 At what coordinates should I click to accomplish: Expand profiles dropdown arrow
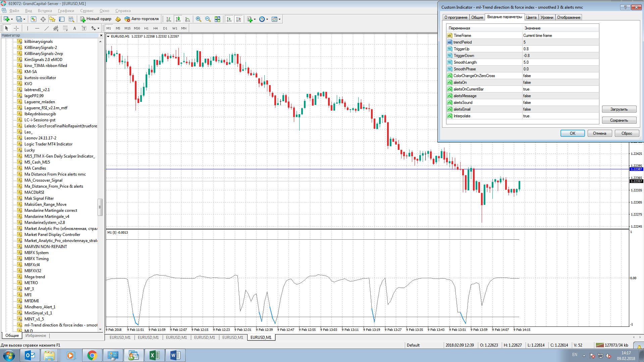point(24,19)
